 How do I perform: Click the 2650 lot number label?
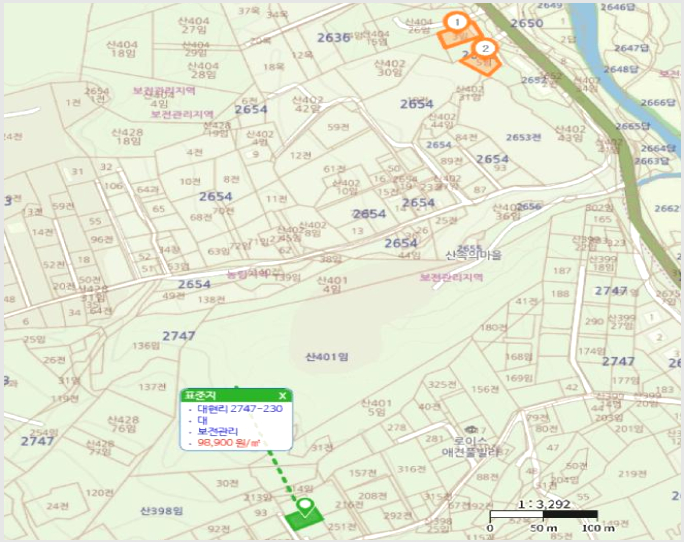pyautogui.click(x=527, y=24)
